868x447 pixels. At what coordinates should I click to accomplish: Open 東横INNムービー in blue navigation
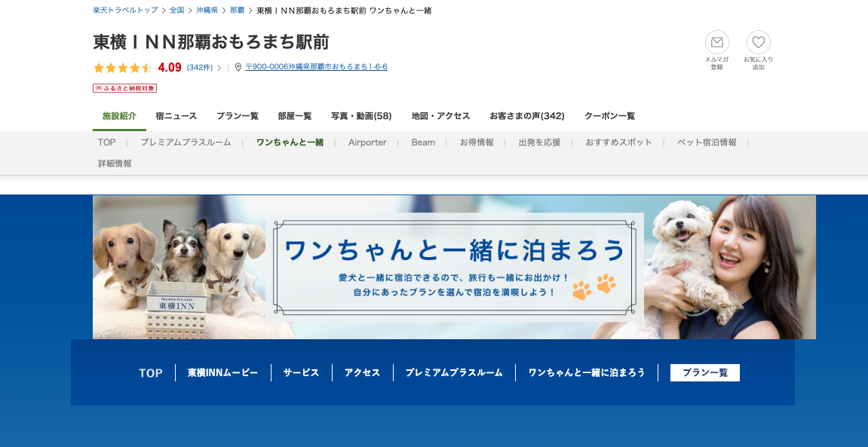pyautogui.click(x=222, y=373)
